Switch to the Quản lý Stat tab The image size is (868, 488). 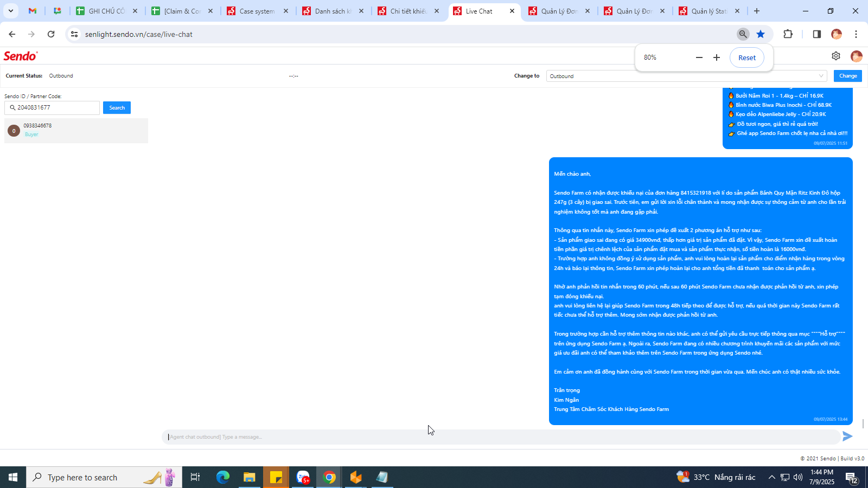[x=710, y=11]
